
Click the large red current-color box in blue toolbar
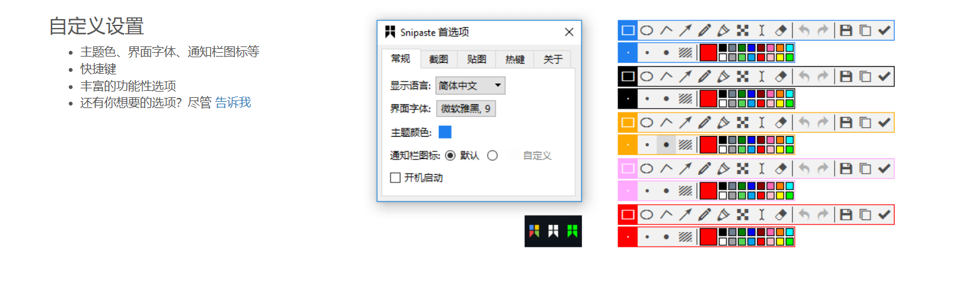pyautogui.click(x=708, y=53)
